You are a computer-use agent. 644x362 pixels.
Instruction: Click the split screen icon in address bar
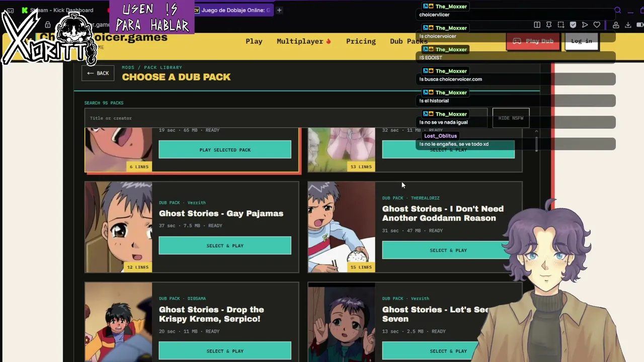pos(537,25)
